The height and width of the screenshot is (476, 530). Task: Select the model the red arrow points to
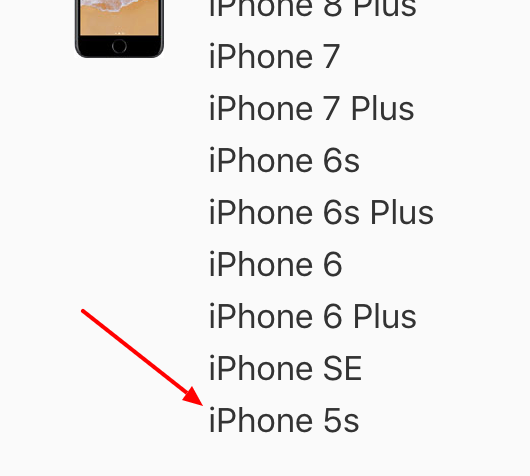(284, 421)
